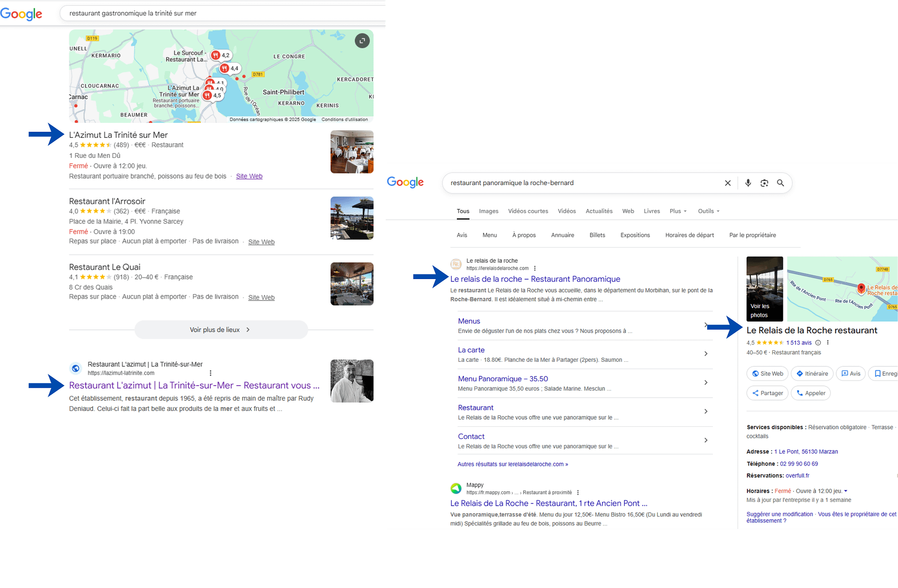Click the info icon beside 1 513 avis
Viewport: 898px width, 588px height.
(818, 343)
